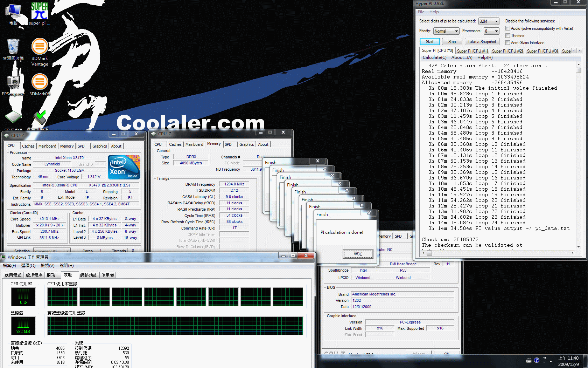The height and width of the screenshot is (368, 588).
Task: Launch 3DMark06 desktop shortcut
Action: point(40,85)
